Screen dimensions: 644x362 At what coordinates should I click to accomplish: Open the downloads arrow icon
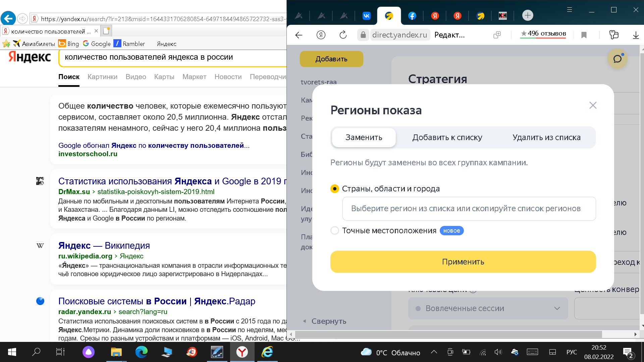636,35
